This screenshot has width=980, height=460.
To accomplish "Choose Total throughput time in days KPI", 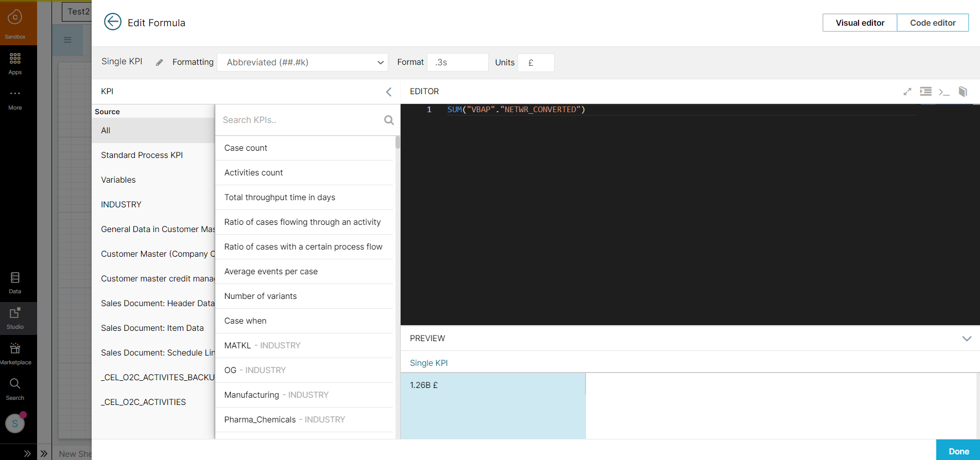I will click(304, 197).
